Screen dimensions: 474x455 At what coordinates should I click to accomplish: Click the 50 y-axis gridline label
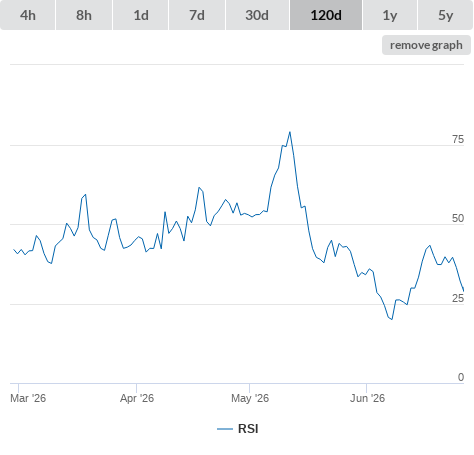(458, 218)
